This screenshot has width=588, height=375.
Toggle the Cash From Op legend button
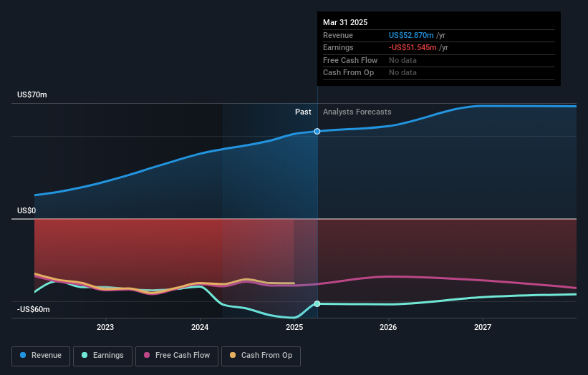(x=261, y=356)
